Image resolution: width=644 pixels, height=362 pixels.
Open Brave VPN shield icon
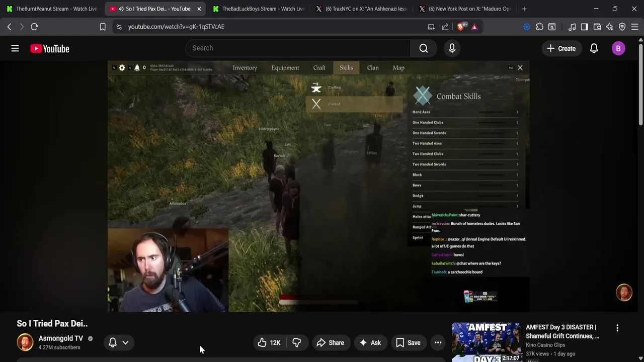click(622, 27)
